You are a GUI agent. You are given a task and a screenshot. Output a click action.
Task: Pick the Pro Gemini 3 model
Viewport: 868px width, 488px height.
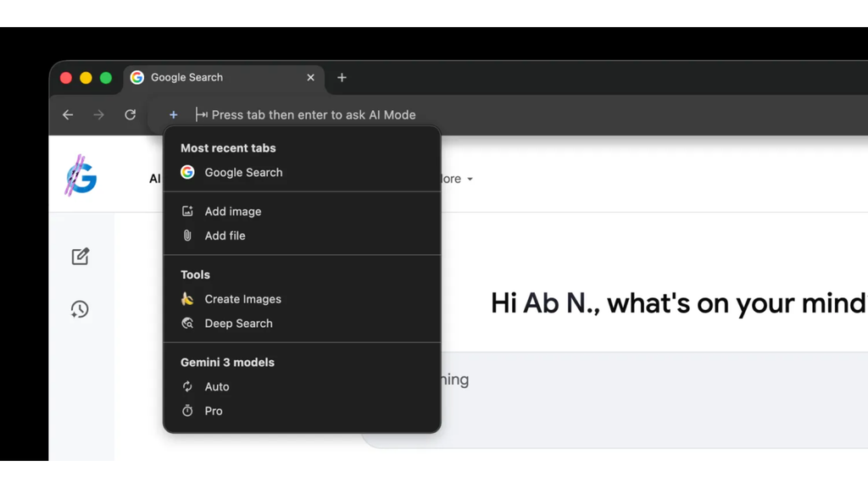pyautogui.click(x=214, y=412)
